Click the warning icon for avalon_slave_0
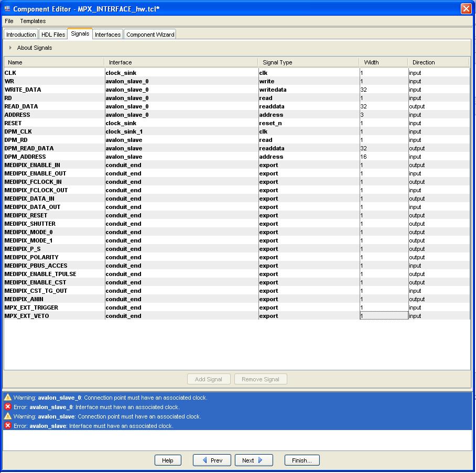Viewport: 476px width, 473px height. (8, 397)
